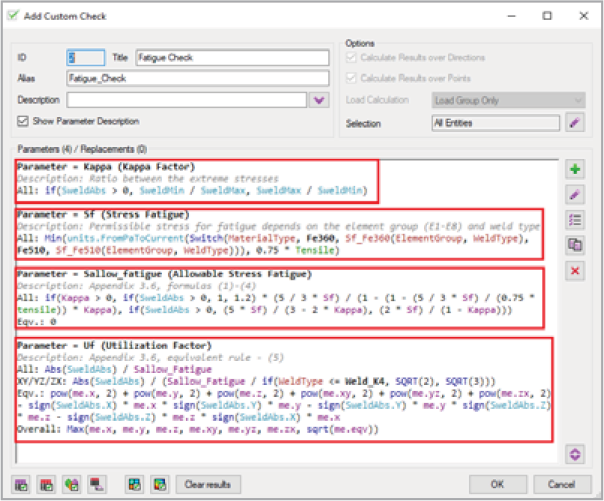The image size is (604, 501).
Task: Click the Kappa All: if(SweldAbs > 0 formula line
Action: [192, 191]
